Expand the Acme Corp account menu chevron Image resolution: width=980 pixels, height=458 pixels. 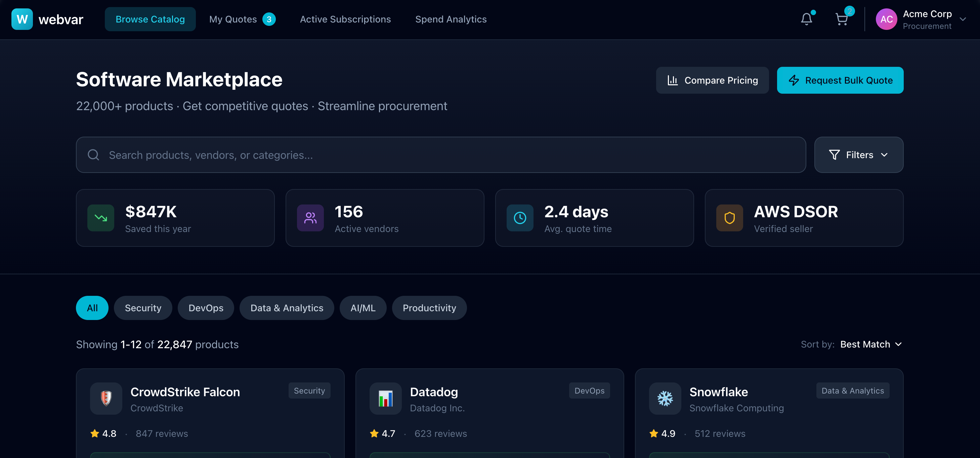(963, 19)
